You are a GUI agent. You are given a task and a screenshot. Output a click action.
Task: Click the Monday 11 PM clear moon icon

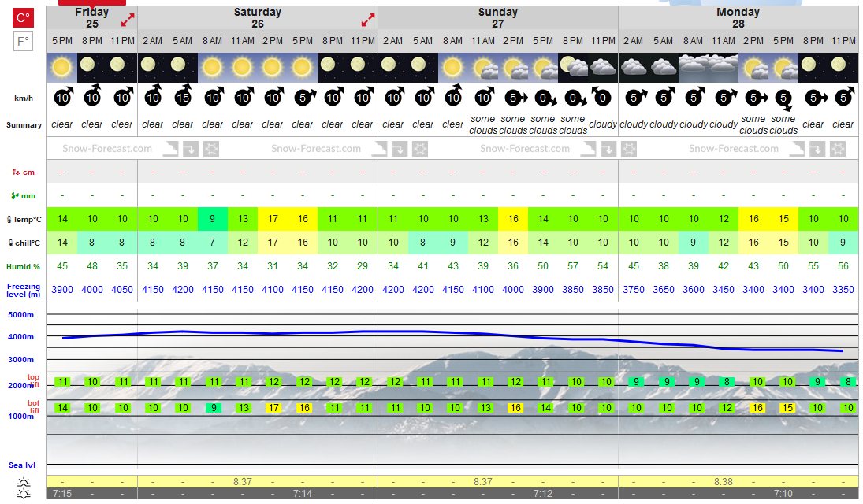(843, 67)
